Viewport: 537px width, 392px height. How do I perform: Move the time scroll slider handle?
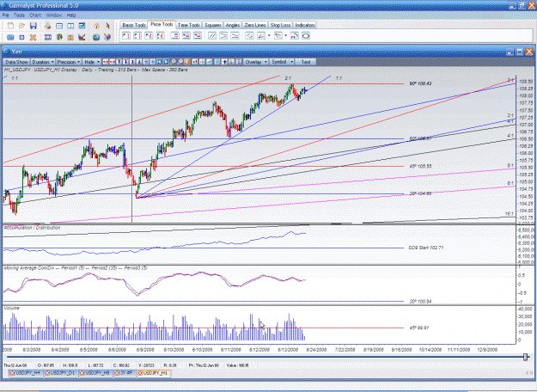tap(525, 357)
